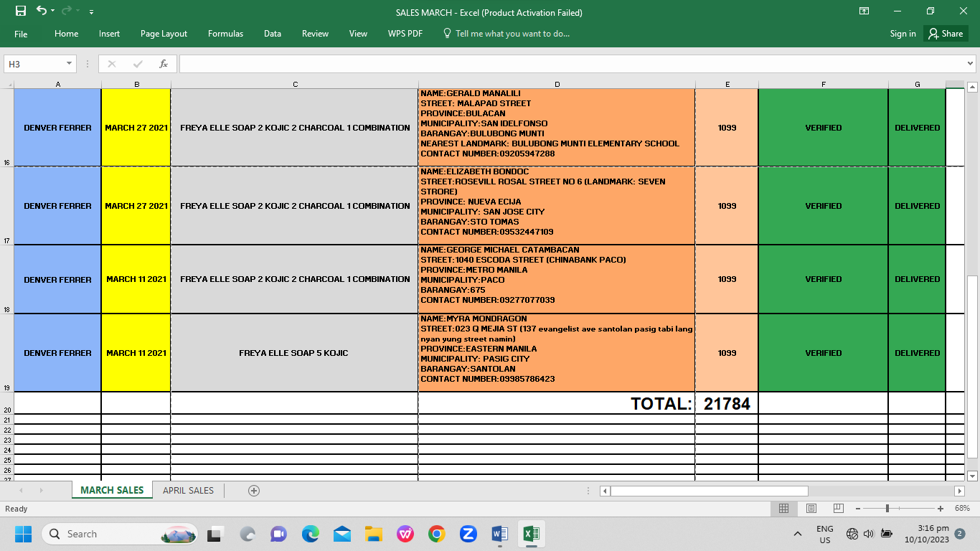Image resolution: width=980 pixels, height=551 pixels.
Task: Select the Page Layout view icon
Action: point(811,508)
